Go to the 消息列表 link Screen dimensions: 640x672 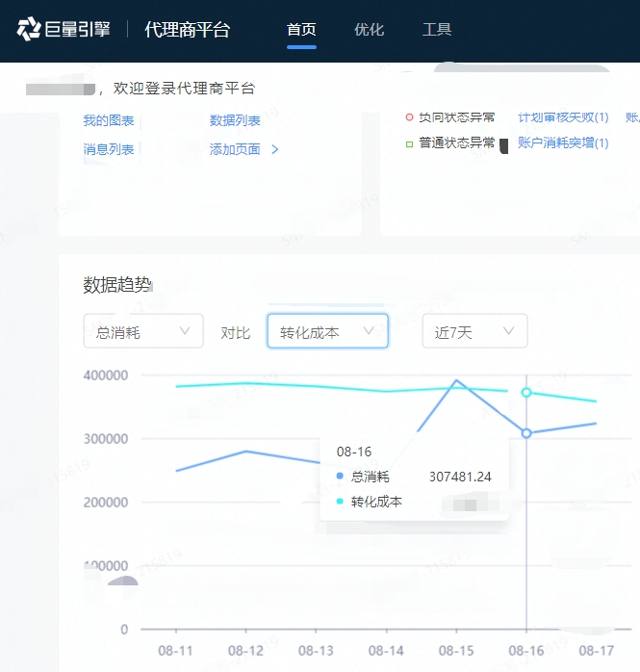coord(109,149)
